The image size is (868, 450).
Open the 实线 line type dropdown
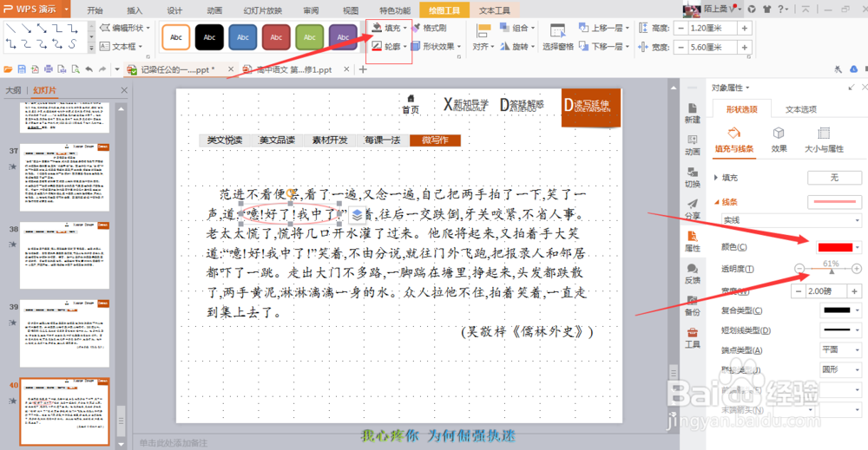pyautogui.click(x=791, y=220)
